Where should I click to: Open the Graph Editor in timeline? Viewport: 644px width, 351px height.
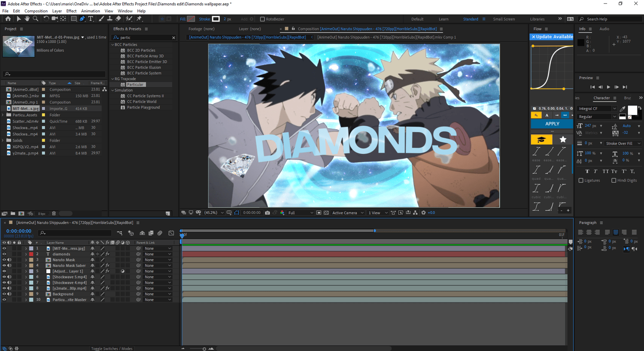coord(171,233)
